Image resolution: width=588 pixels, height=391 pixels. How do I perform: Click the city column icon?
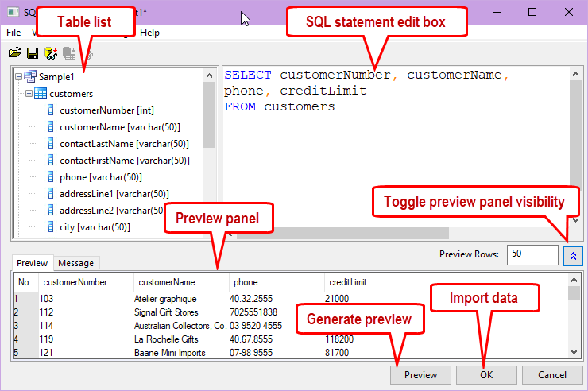tap(52, 227)
